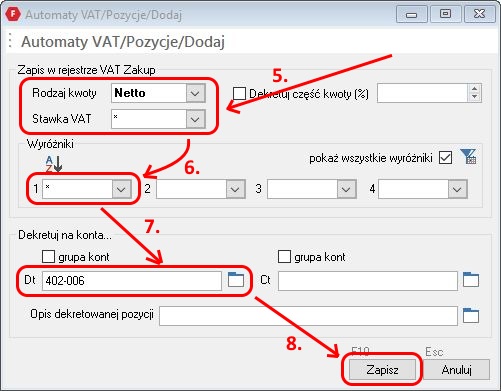Viewport: 501px width, 391px height.
Task: Uncheck pokaż wszystkie wyróżniki checkbox
Action: pos(446,158)
